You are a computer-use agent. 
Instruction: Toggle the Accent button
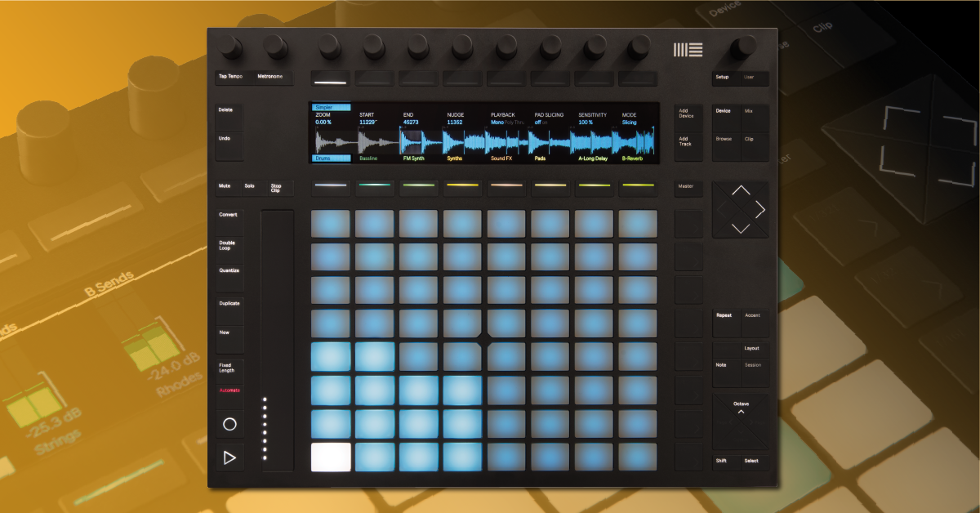click(x=754, y=323)
